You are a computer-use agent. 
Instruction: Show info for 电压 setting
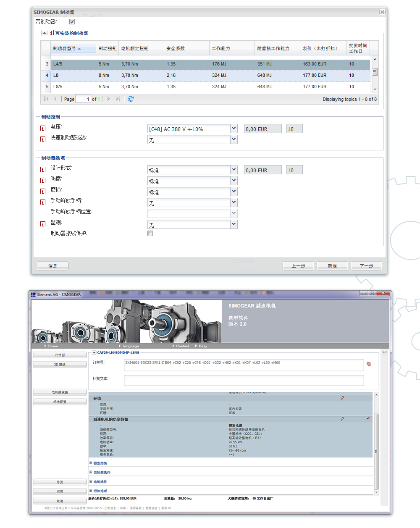pos(43,128)
